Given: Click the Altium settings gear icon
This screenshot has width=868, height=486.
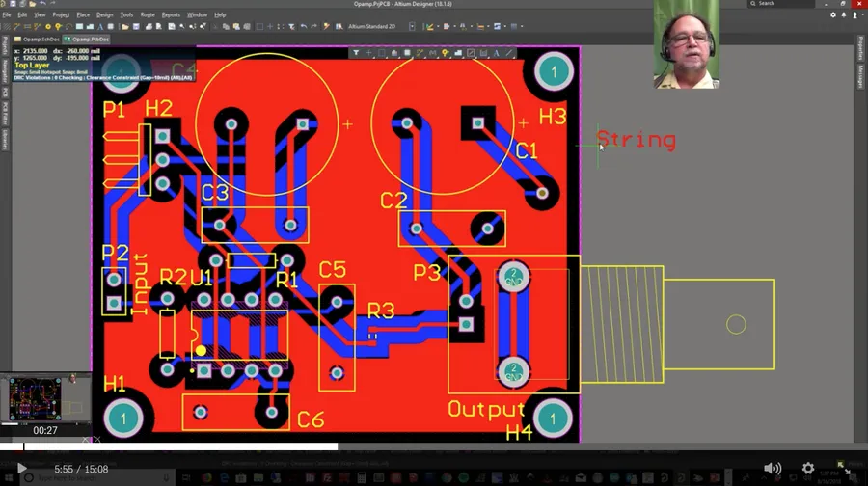Looking at the screenshot, I should point(833,14).
